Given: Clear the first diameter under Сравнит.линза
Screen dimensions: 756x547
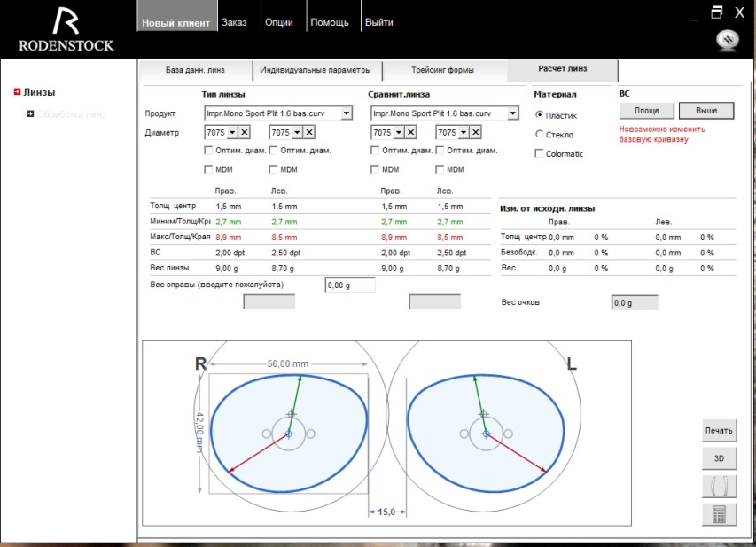Looking at the screenshot, I should [410, 132].
